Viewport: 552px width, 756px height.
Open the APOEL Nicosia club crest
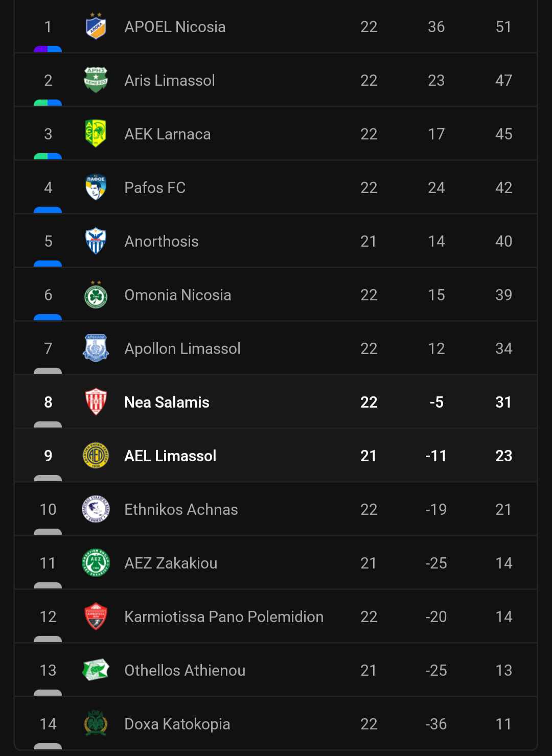click(x=96, y=27)
